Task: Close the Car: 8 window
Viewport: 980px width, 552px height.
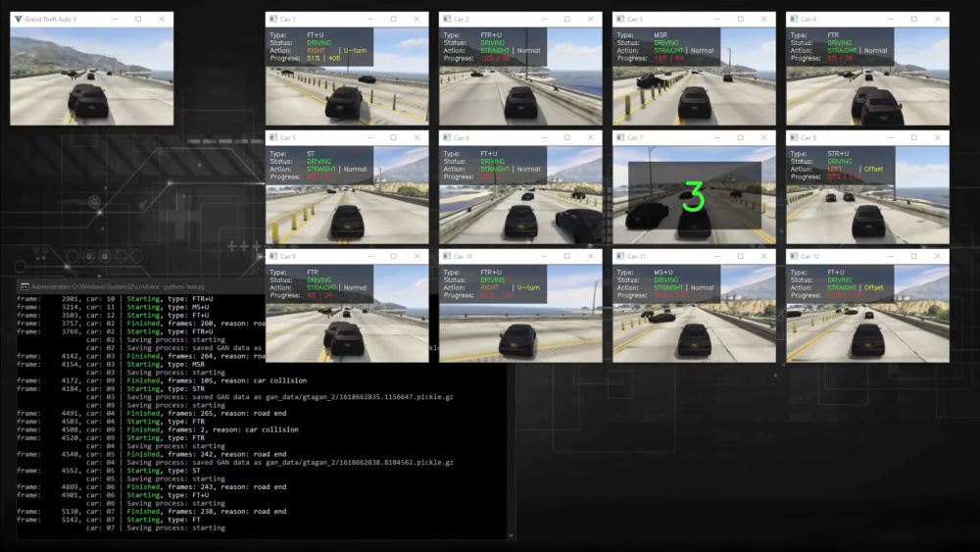Action: point(938,137)
